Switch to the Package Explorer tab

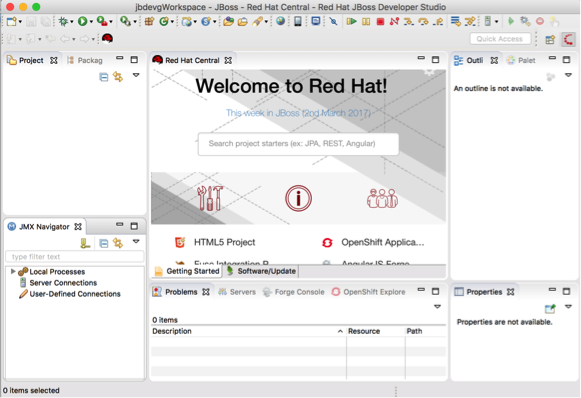(x=85, y=60)
